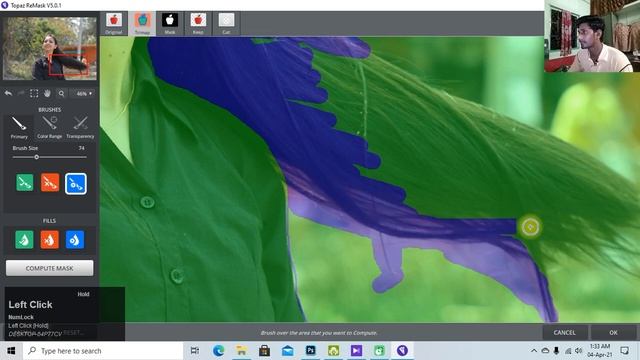Switch to the Trimap view tab

(x=142, y=23)
